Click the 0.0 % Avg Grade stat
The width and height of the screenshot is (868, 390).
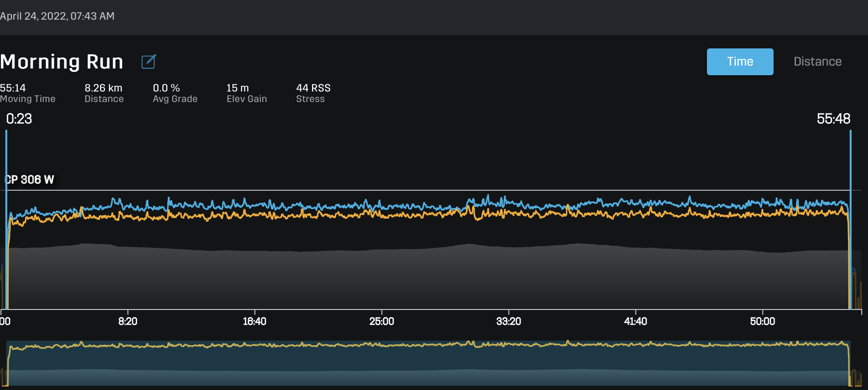[x=175, y=93]
